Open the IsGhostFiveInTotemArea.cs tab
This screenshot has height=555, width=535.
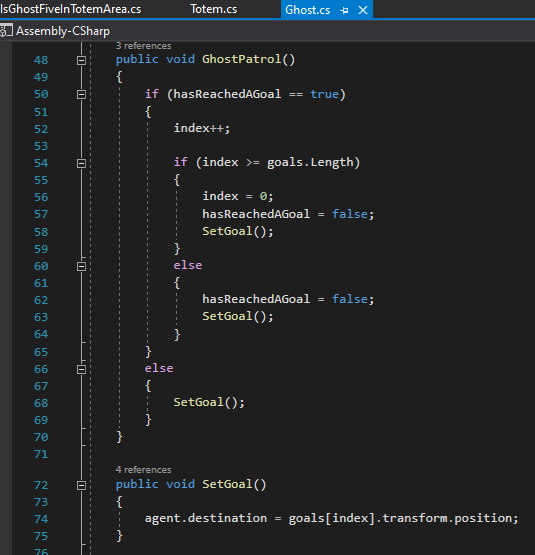(x=71, y=9)
